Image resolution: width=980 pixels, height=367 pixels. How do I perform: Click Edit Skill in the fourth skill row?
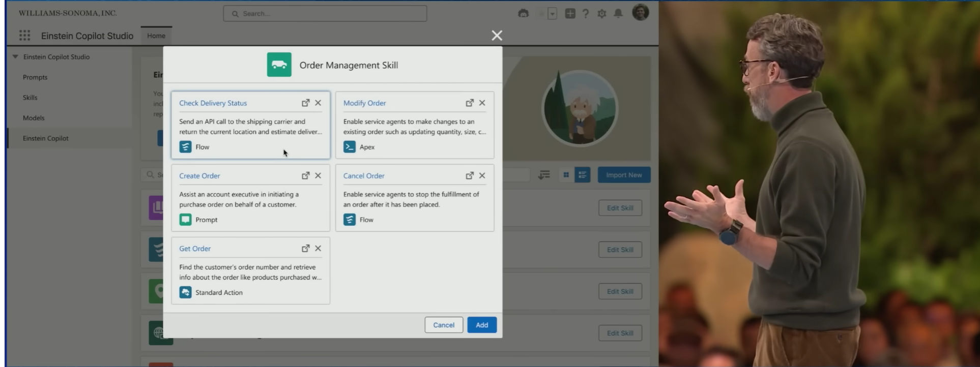(620, 333)
